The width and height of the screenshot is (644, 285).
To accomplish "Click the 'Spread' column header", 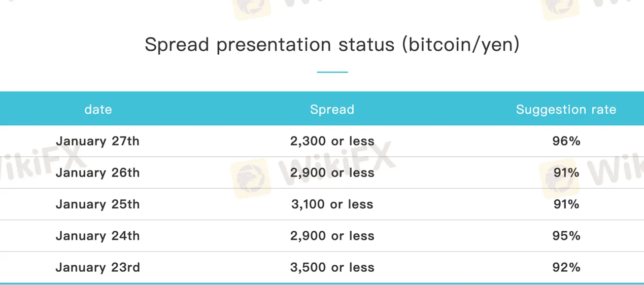I will (332, 110).
